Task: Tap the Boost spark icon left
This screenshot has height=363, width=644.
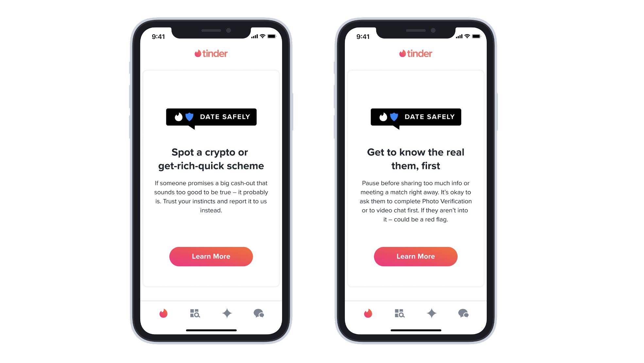Action: (x=227, y=313)
